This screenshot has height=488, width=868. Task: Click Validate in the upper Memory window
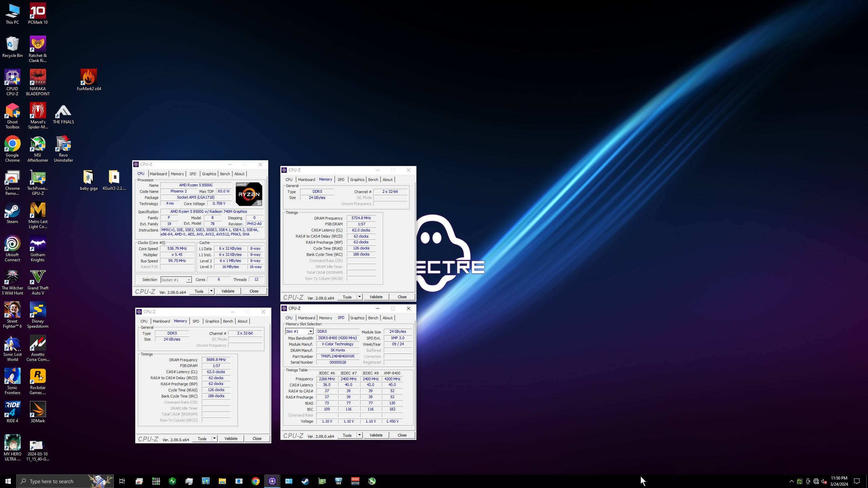(x=376, y=297)
